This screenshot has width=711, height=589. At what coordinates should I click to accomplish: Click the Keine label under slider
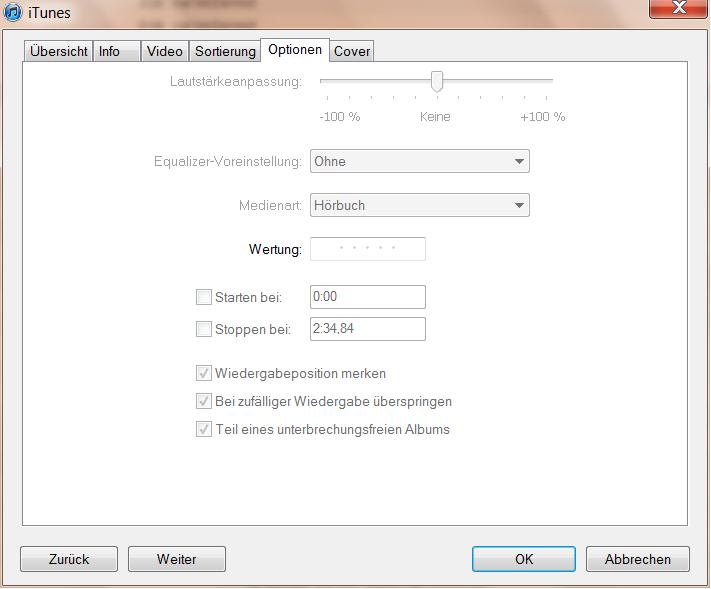[x=435, y=117]
